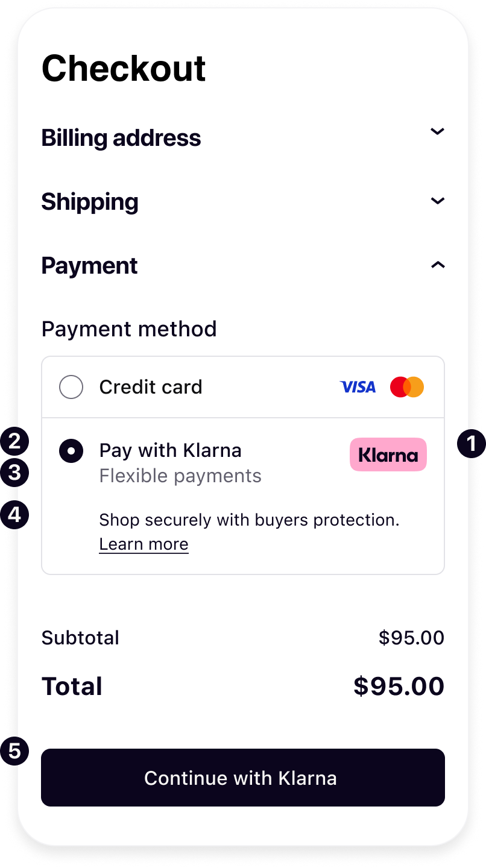486x868 pixels.
Task: Select the Credit card radio button
Action: [x=71, y=387]
